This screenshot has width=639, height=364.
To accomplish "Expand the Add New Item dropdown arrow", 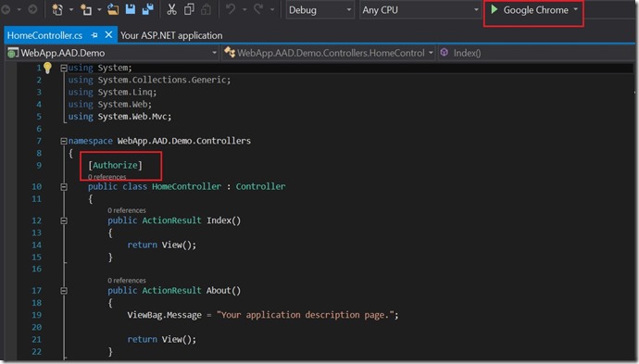I will point(99,10).
